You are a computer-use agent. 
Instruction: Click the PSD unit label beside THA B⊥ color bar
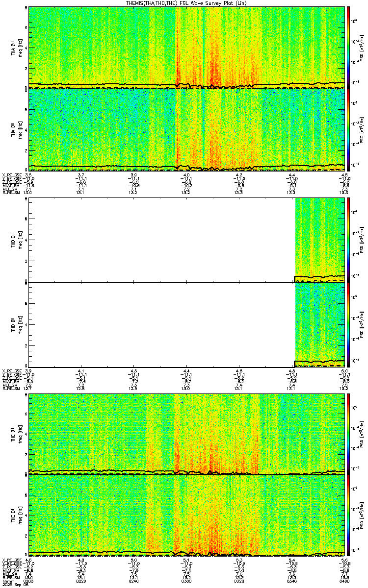point(362,48)
